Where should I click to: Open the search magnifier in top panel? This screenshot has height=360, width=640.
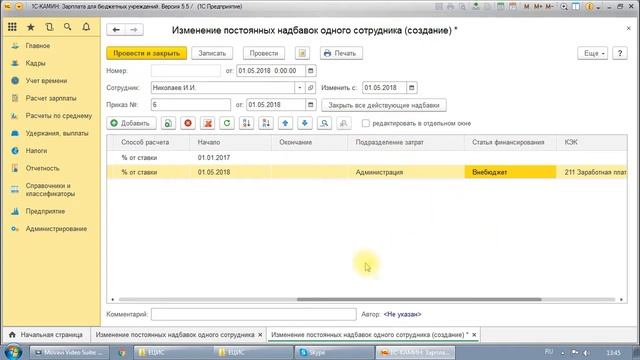coord(68,27)
